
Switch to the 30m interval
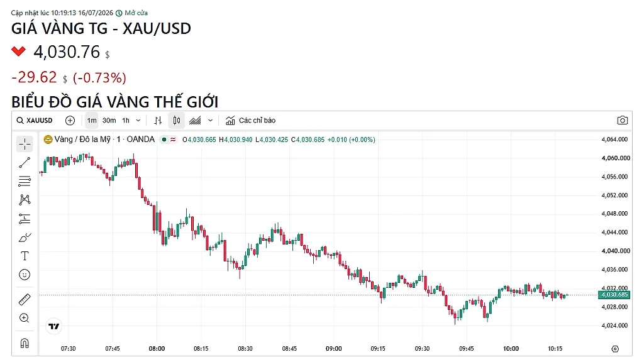click(x=109, y=120)
